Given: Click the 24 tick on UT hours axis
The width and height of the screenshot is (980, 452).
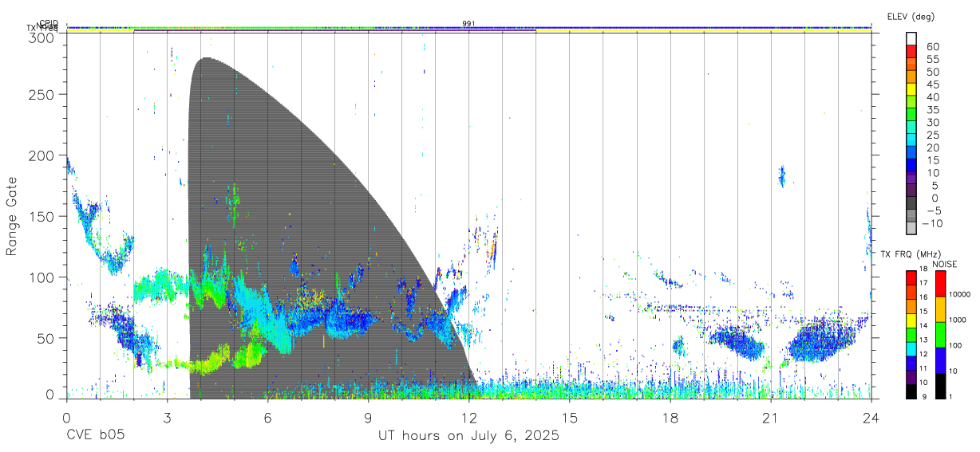Looking at the screenshot, I should pos(871,418).
